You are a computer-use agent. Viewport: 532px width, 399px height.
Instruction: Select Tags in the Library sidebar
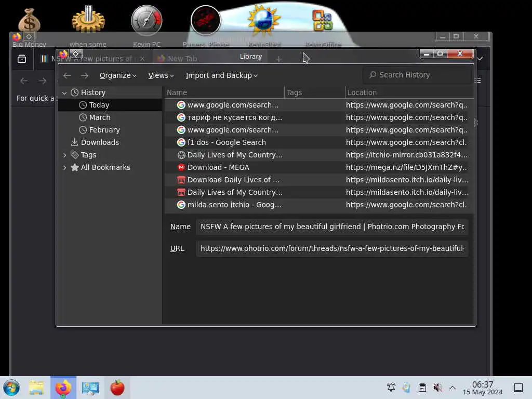pos(88,155)
